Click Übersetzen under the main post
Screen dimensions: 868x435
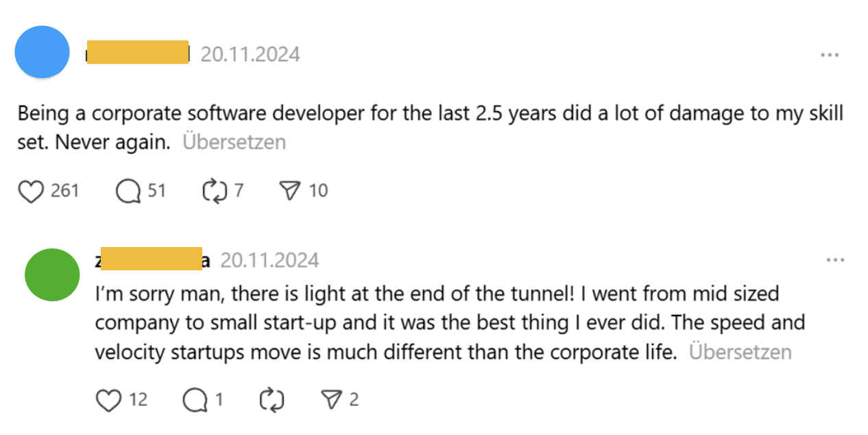click(234, 143)
